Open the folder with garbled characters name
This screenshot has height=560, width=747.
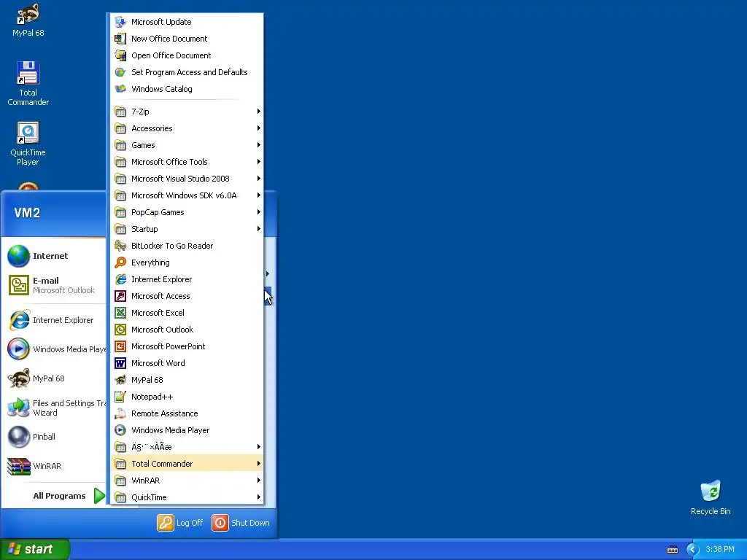click(187, 447)
